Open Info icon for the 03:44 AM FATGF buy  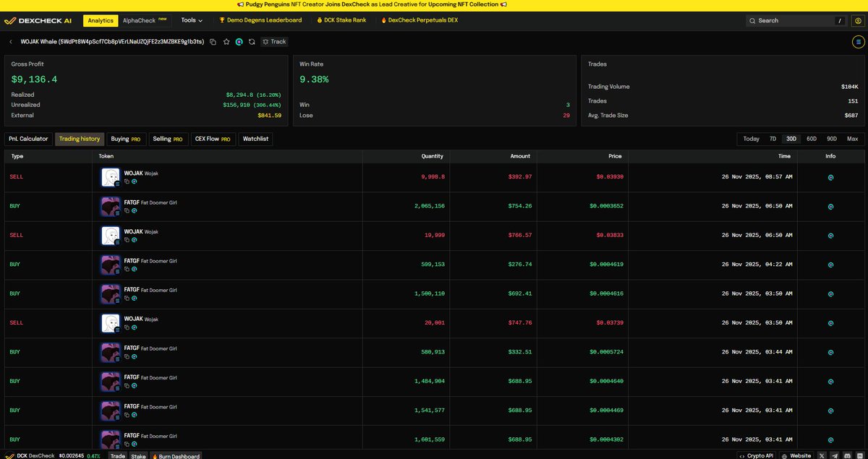click(830, 352)
